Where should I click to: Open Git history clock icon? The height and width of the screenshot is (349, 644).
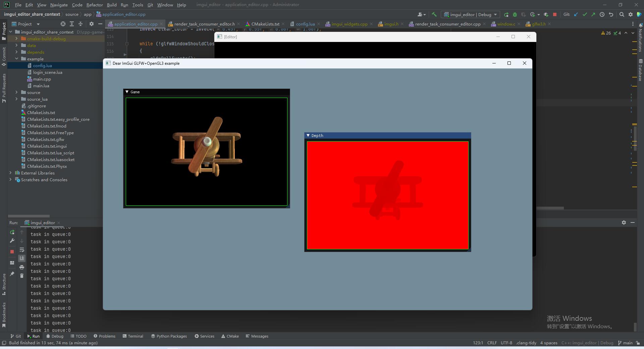point(602,14)
